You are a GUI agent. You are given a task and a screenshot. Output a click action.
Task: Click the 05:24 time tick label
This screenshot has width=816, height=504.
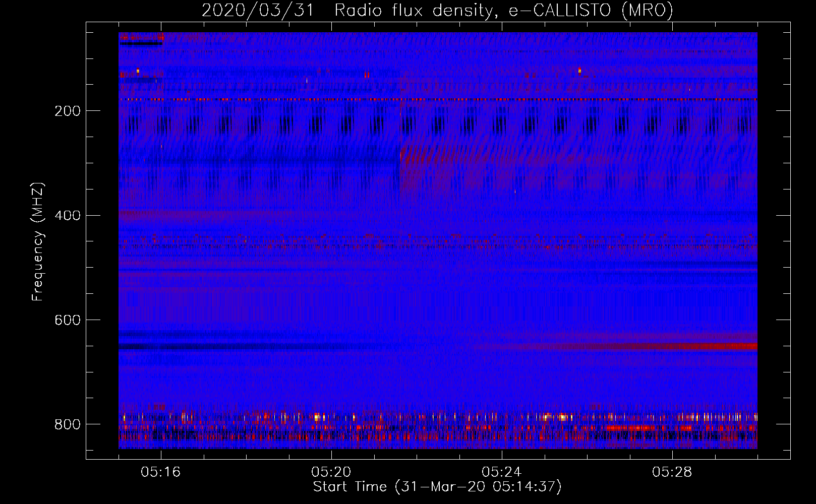[502, 472]
